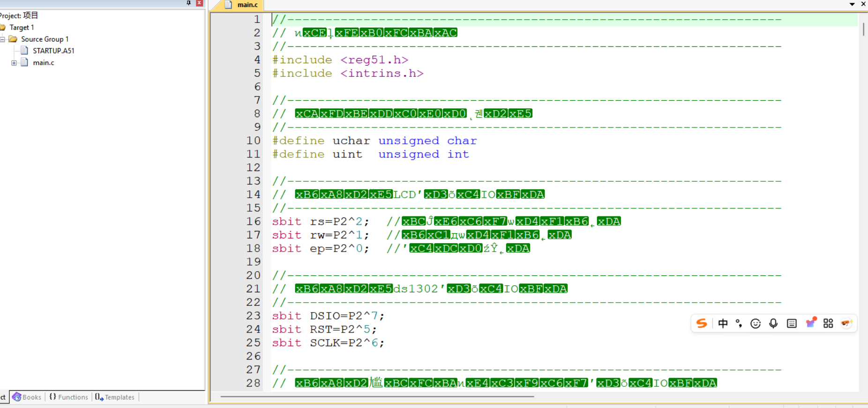Click the Sogou S logo on input toolbar

(702, 323)
